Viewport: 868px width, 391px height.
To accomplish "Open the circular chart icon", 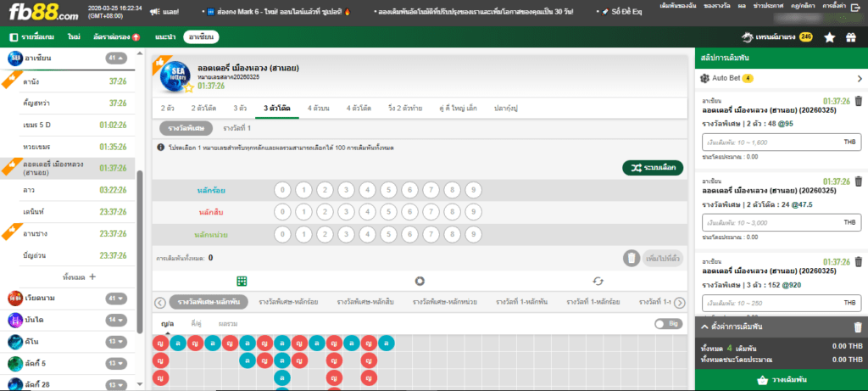I will [420, 281].
